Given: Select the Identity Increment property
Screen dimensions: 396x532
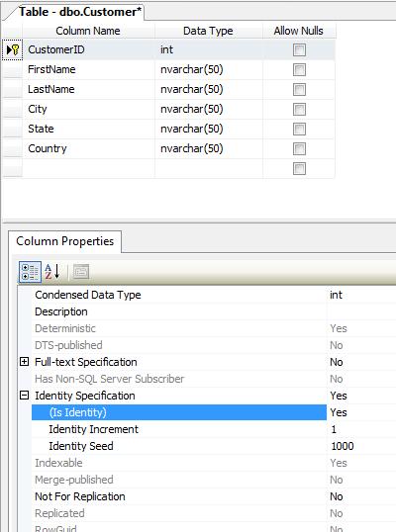Looking at the screenshot, I should pos(179,429).
